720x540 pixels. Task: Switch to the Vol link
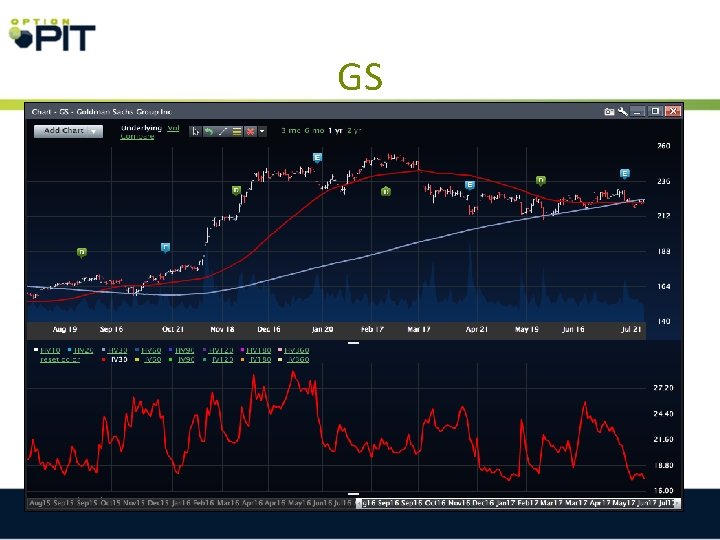click(173, 128)
